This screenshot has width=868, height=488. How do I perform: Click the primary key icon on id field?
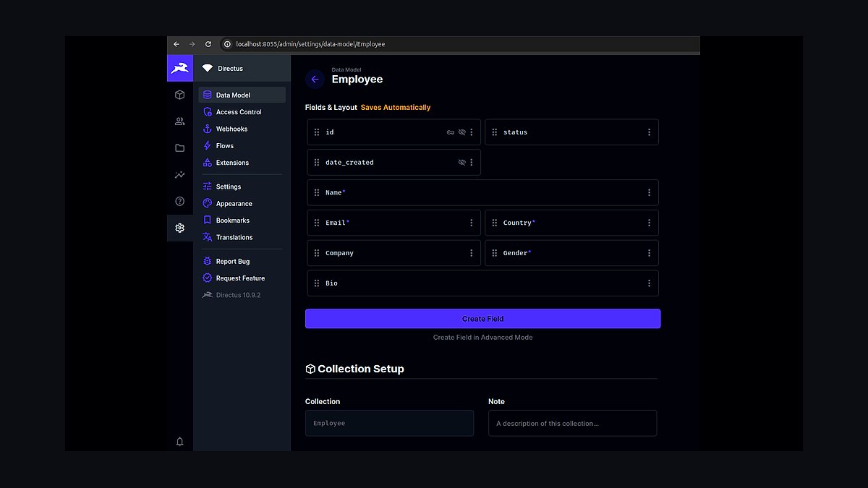(450, 132)
